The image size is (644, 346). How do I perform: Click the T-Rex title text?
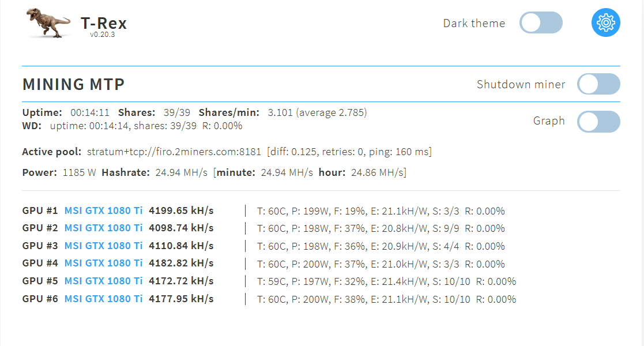coord(103,23)
